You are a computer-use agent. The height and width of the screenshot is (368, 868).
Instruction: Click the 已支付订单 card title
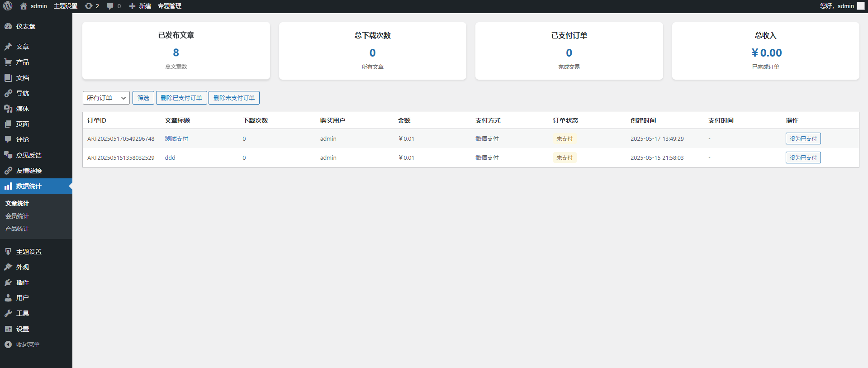click(569, 35)
